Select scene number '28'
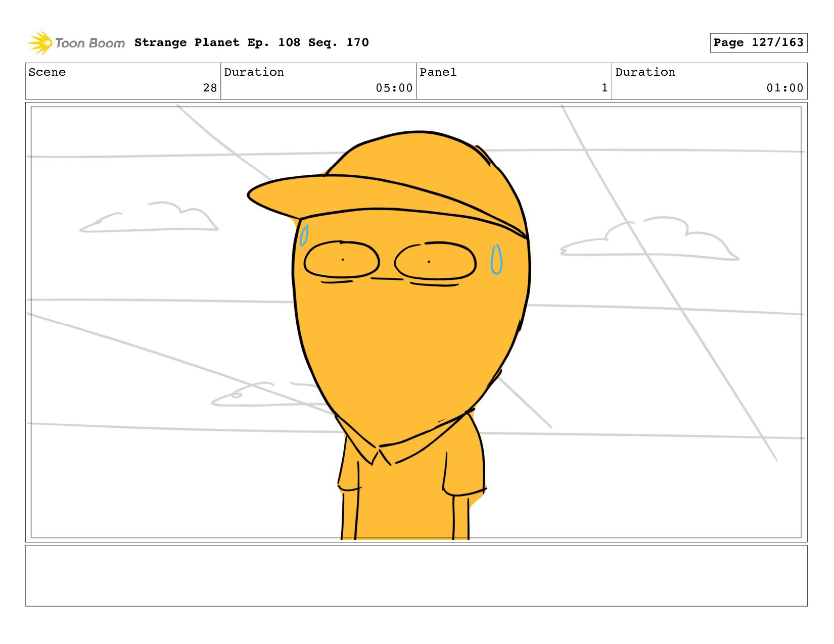The image size is (834, 644). click(x=210, y=88)
